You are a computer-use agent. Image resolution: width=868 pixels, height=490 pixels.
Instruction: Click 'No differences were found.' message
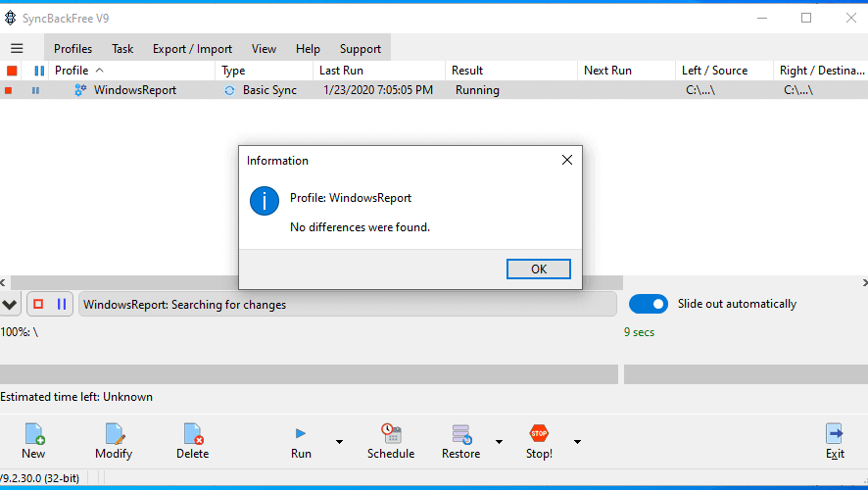tap(360, 227)
